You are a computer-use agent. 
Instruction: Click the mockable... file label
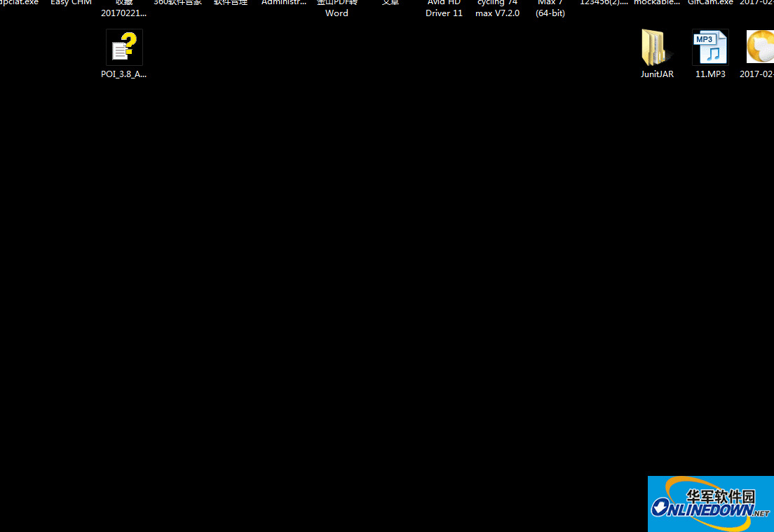tap(657, 3)
